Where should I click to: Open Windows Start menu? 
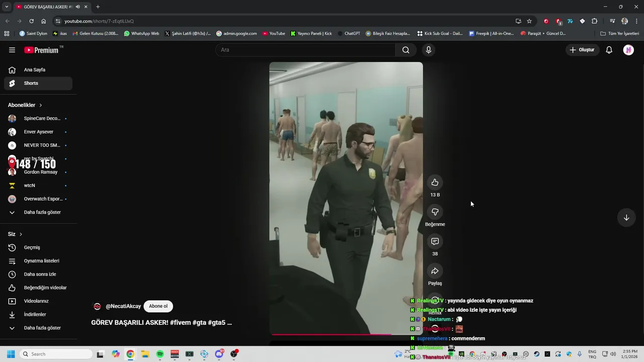[11, 354]
